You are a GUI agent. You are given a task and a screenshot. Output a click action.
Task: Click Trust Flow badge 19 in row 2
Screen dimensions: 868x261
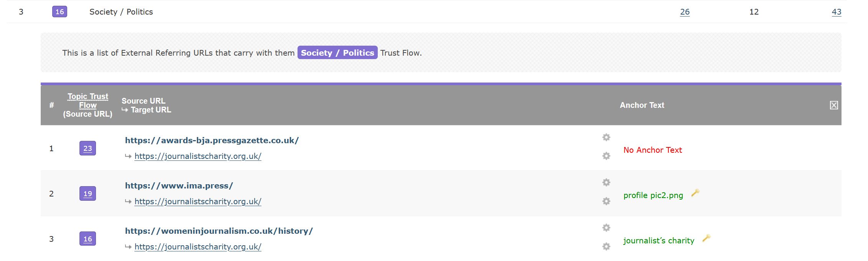[88, 194]
